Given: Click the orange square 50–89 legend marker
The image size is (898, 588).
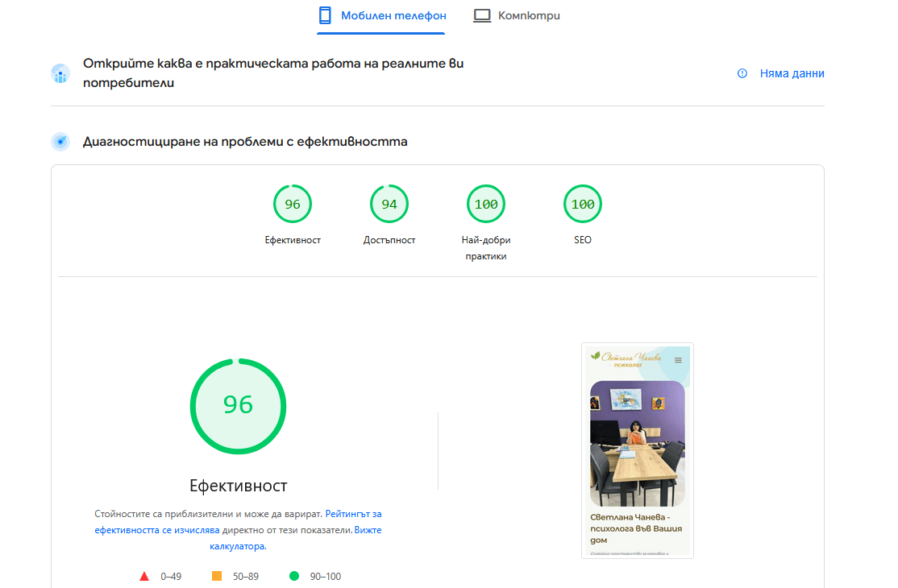Looking at the screenshot, I should pyautogui.click(x=217, y=576).
